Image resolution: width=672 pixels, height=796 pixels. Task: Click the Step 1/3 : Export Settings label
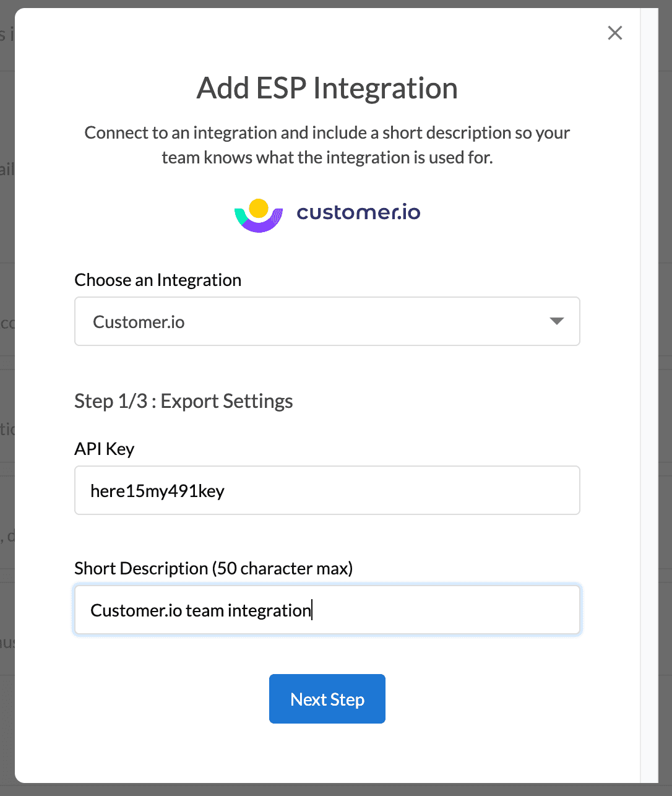click(183, 401)
